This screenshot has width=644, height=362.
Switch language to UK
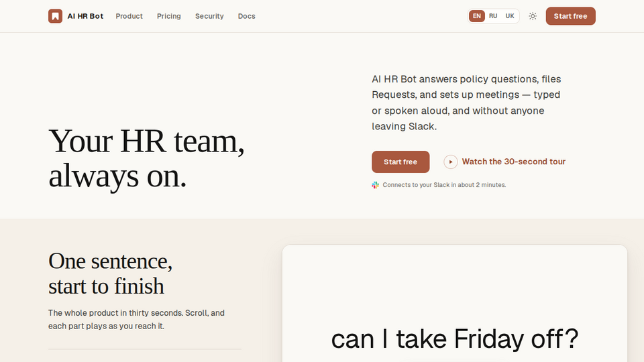pyautogui.click(x=510, y=16)
